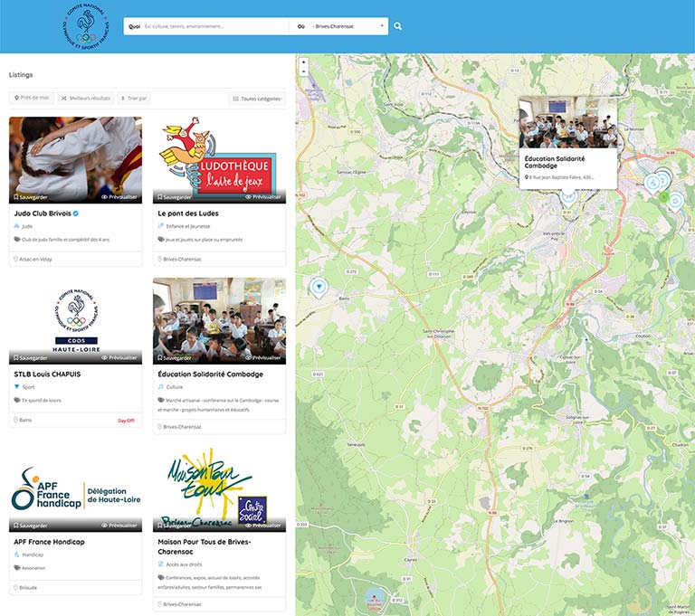Viewport: 695px width, 616px height.
Task: Open the Trier par sort dropdown
Action: [134, 98]
